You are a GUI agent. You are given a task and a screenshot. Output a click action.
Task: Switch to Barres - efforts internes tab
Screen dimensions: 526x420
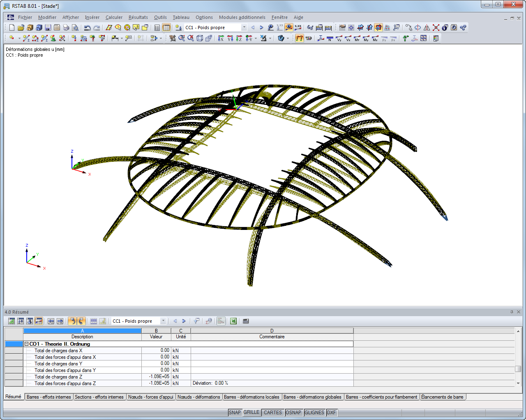click(48, 397)
